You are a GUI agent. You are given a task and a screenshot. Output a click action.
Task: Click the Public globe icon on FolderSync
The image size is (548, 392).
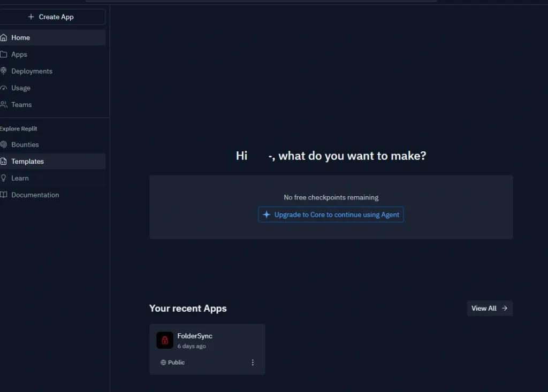163,362
